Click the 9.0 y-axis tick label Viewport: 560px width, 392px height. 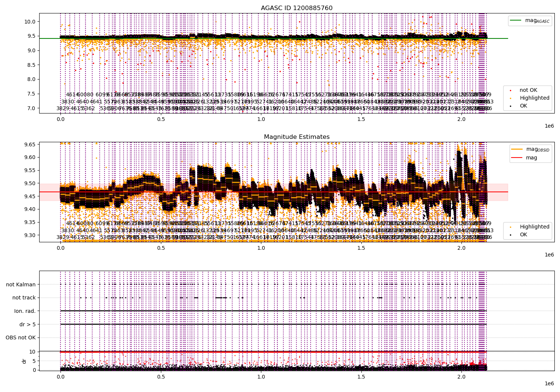[31, 50]
